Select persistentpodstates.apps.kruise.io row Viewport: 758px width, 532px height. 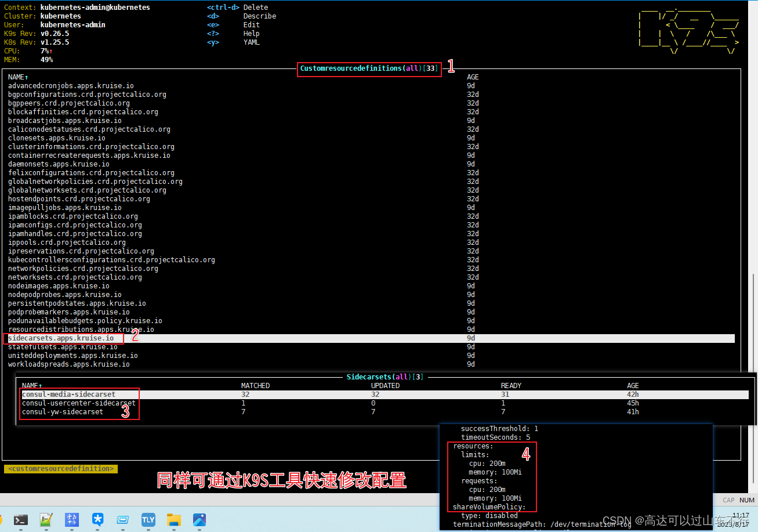[371, 303]
